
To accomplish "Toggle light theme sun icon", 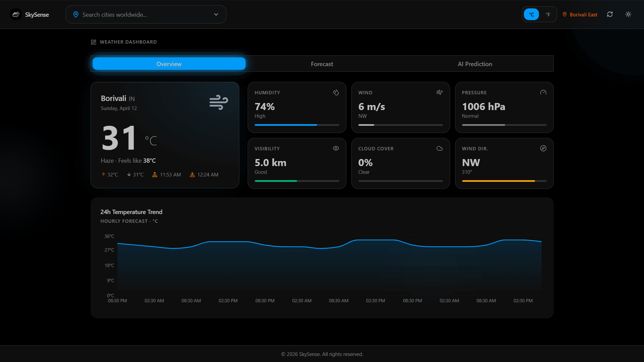I will pyautogui.click(x=628, y=14).
